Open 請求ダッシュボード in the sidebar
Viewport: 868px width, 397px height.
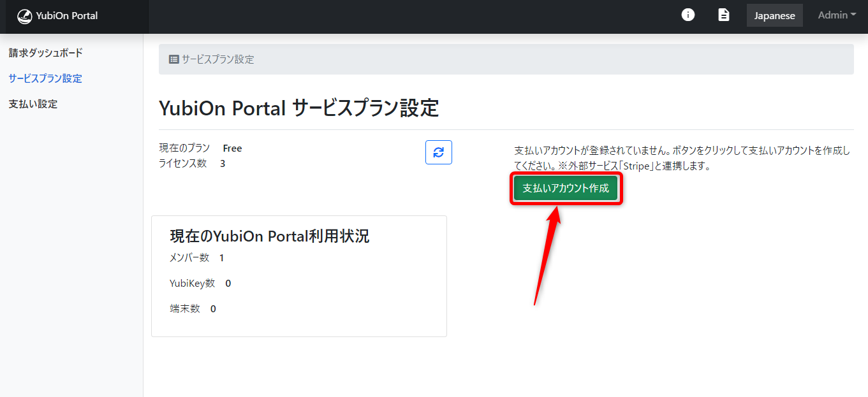pos(46,53)
